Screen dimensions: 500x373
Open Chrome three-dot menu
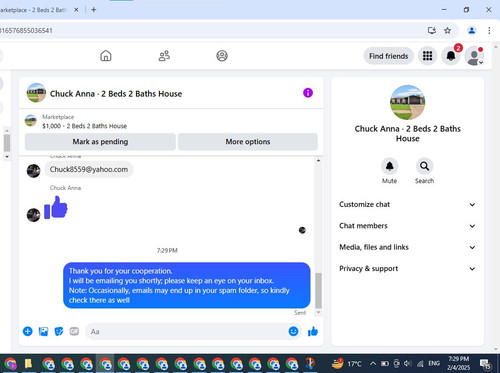489,31
